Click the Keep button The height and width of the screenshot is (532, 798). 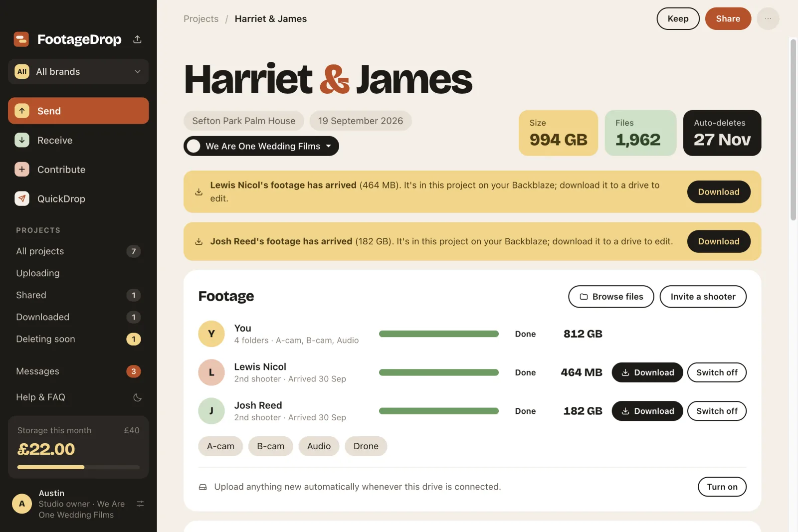678,18
